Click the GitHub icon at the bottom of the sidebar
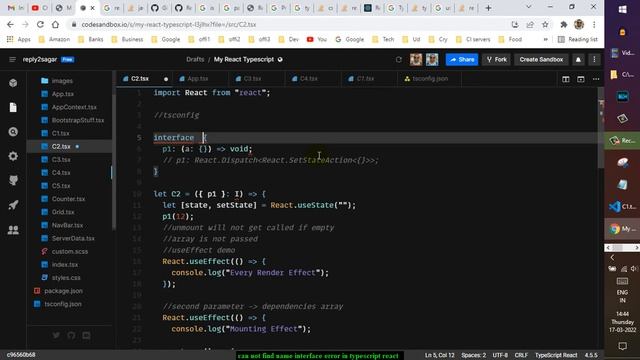Screen dimensions: 640x360 71,335
